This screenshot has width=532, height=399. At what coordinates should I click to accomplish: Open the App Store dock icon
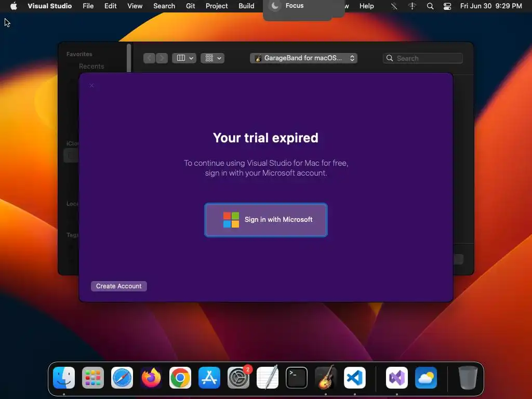click(x=209, y=378)
